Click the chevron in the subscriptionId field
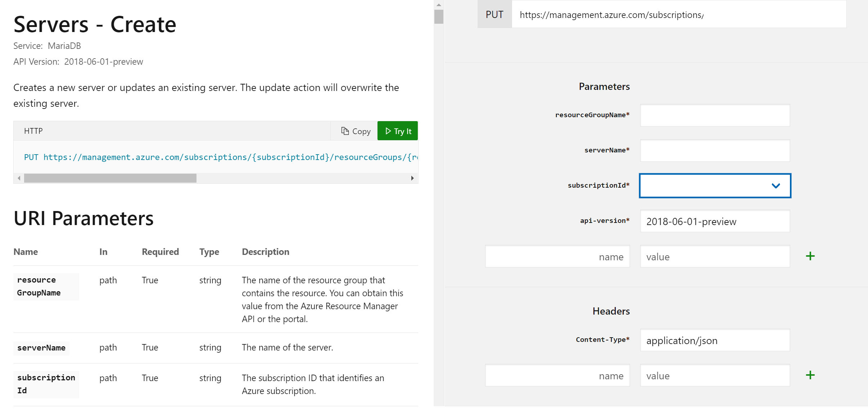This screenshot has width=868, height=412. tap(776, 186)
